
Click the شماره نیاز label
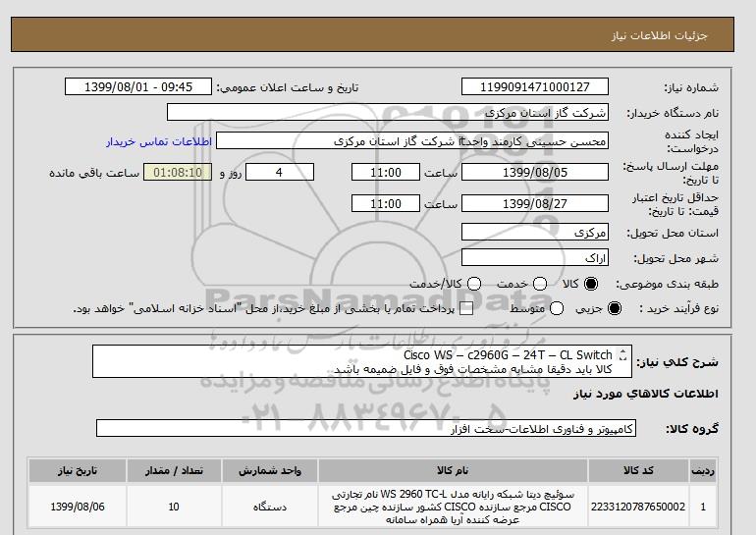(x=691, y=87)
